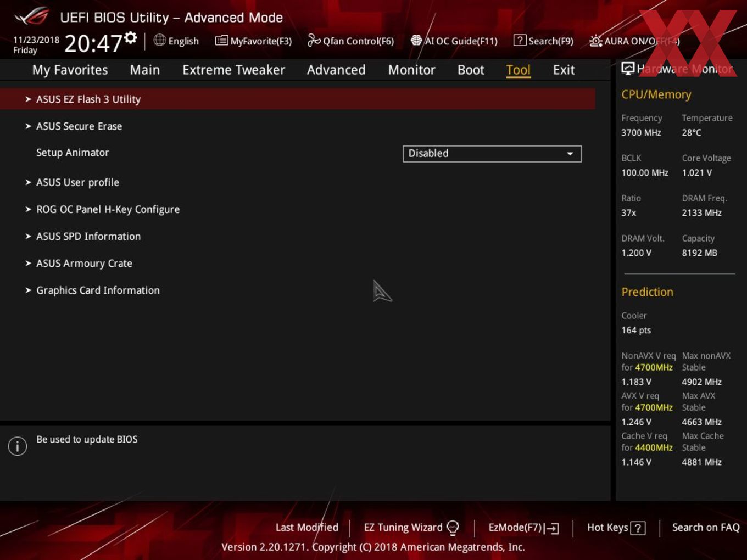Click MyFavorite(F3) label

click(x=261, y=41)
